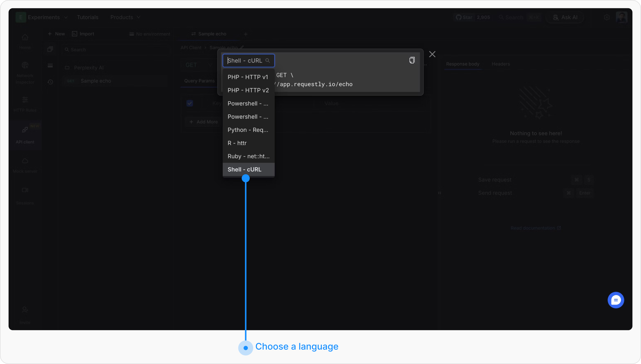Open the GET method dropdown
The height and width of the screenshot is (364, 641).
199,65
